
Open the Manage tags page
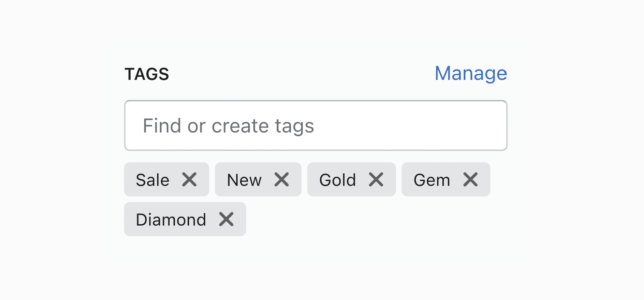tap(470, 73)
